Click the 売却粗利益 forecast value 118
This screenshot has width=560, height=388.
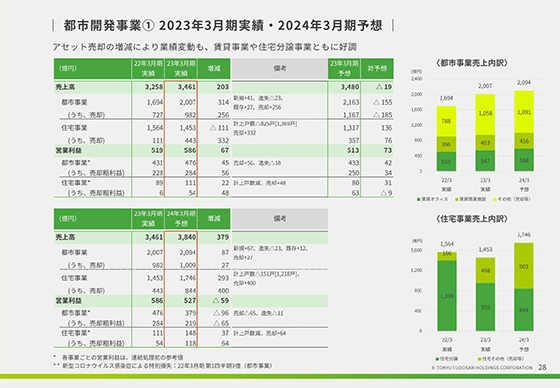[x=190, y=343]
